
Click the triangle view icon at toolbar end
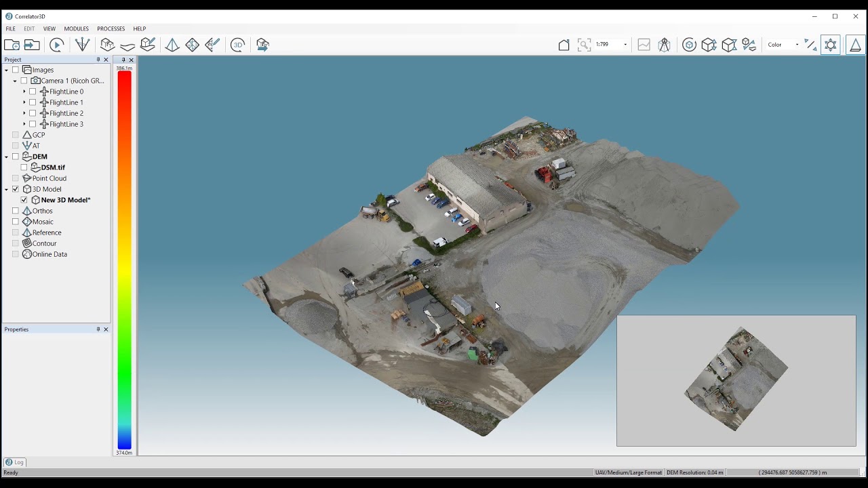855,45
